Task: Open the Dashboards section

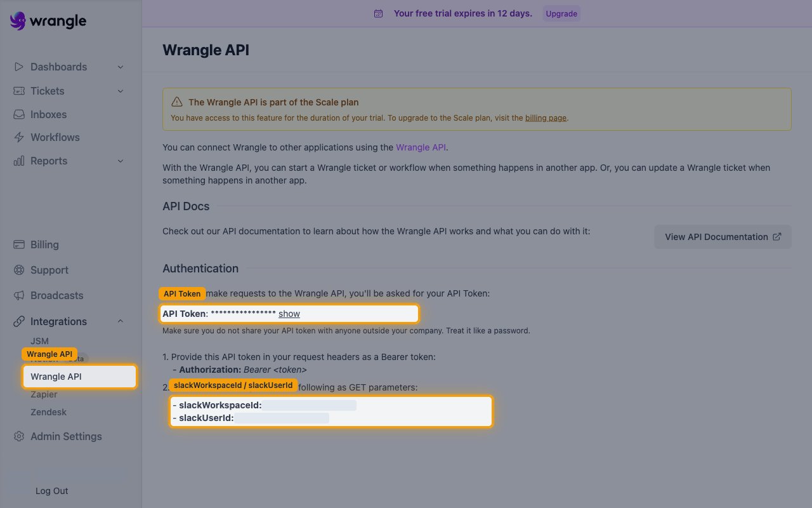Action: click(x=59, y=67)
